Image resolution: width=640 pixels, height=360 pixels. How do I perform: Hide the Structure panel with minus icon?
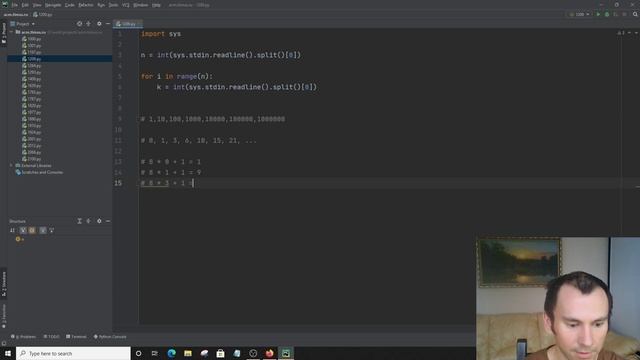tap(108, 221)
